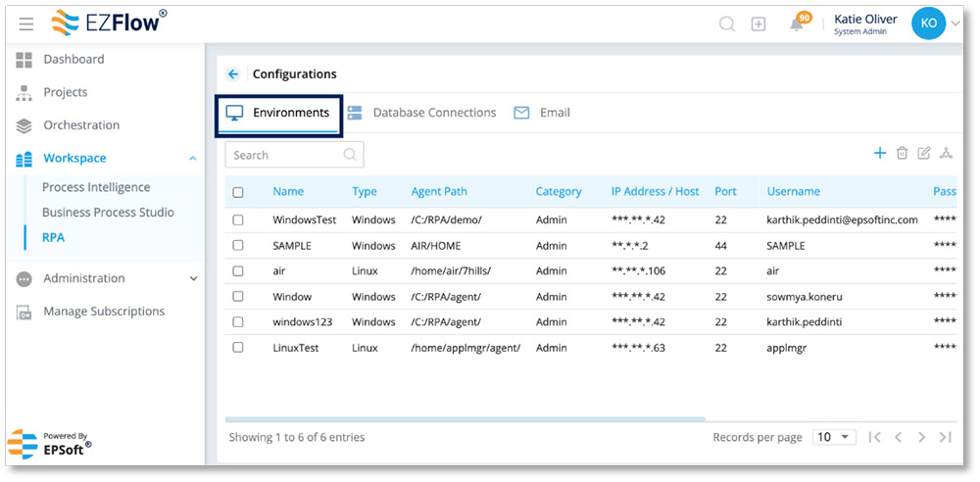This screenshot has height=482, width=980.
Task: Expand the Administration section
Action: 193,279
